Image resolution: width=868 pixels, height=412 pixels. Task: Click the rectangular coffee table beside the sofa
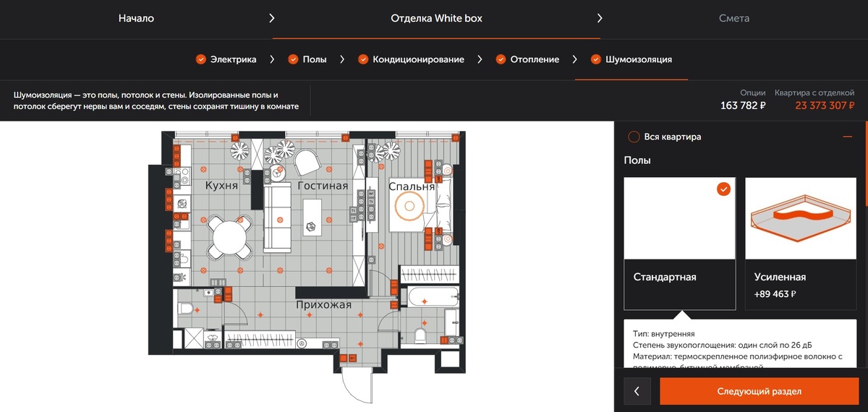click(311, 218)
